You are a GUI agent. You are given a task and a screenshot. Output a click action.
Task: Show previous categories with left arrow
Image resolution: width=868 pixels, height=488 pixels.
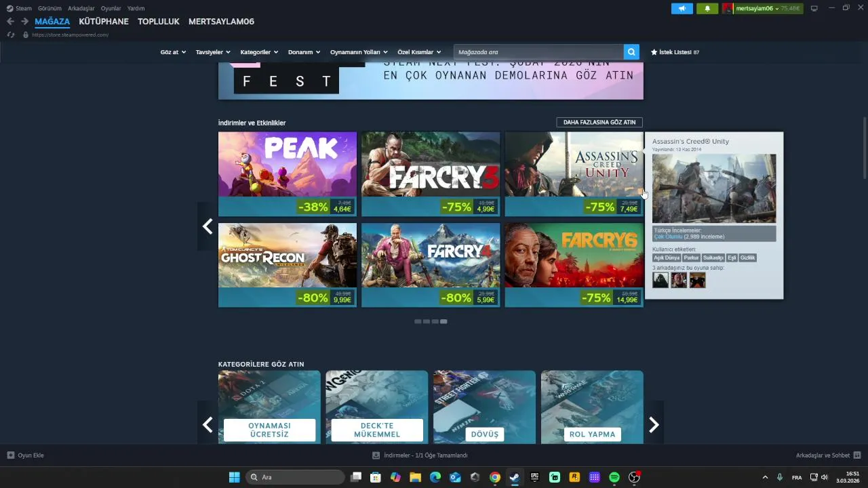(x=208, y=425)
